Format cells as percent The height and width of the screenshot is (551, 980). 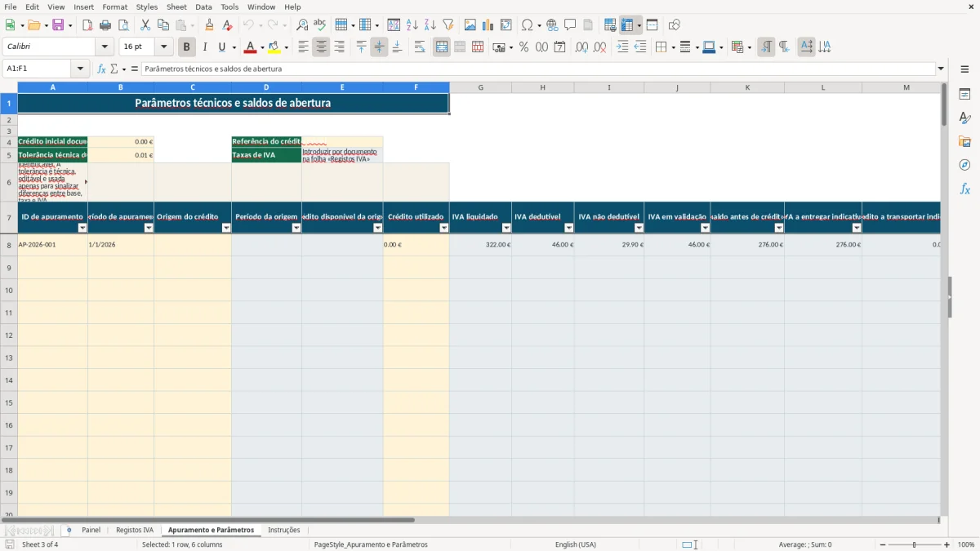[x=523, y=47]
